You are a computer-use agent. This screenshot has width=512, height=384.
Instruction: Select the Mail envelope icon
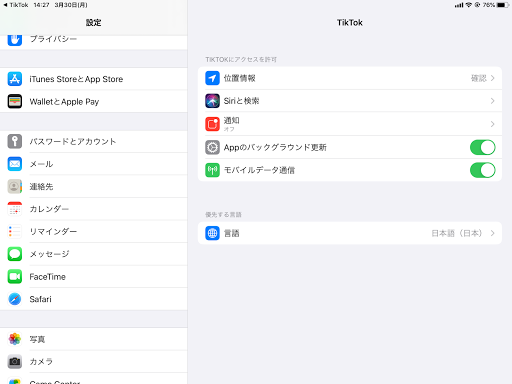(x=15, y=164)
